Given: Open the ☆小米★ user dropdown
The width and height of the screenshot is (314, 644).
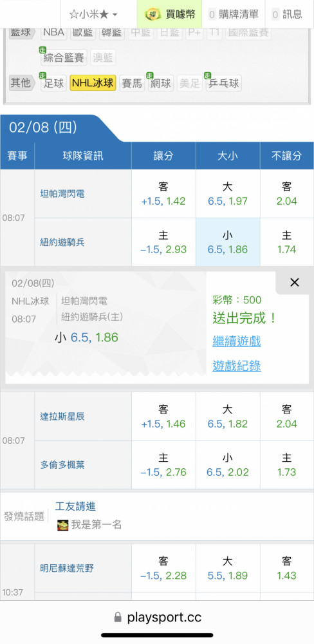Looking at the screenshot, I should 93,14.
